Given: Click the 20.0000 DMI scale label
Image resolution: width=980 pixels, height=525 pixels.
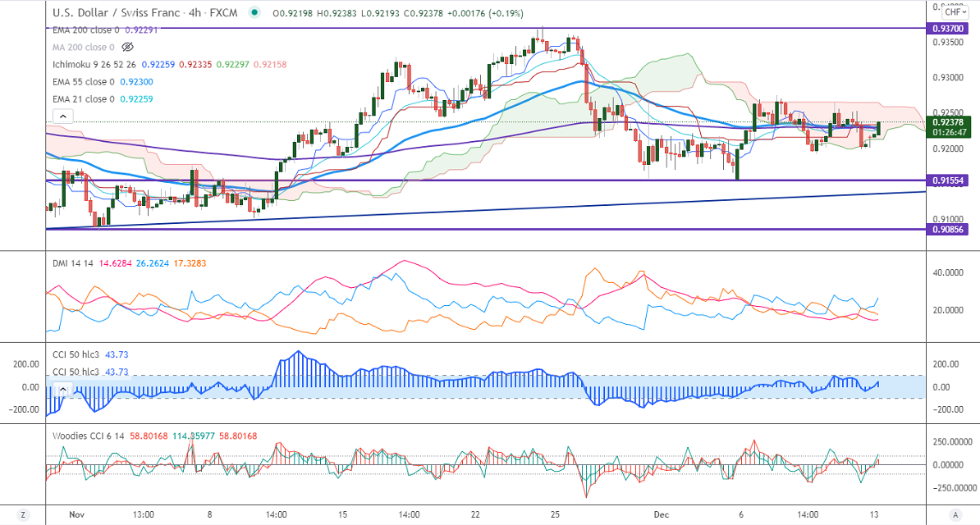Looking at the screenshot, I should (947, 310).
